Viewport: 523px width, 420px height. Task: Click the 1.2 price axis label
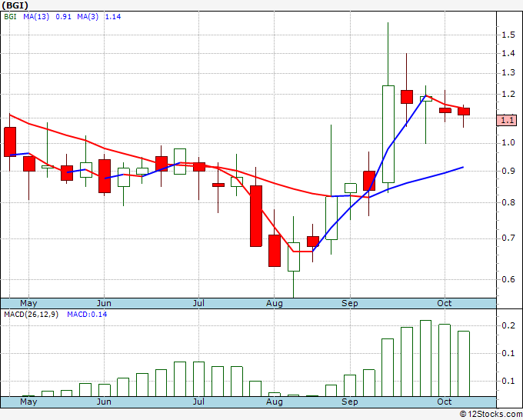point(508,94)
